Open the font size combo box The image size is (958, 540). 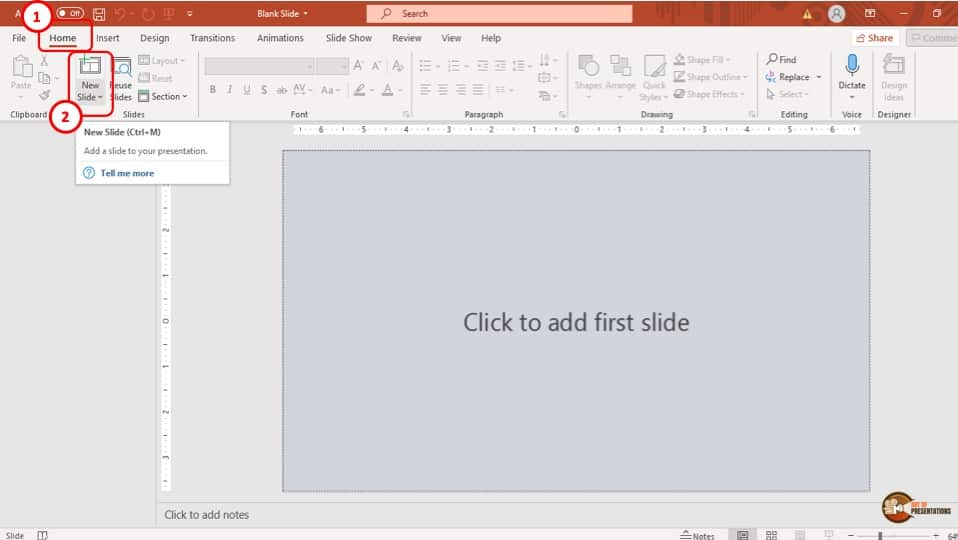[332, 66]
